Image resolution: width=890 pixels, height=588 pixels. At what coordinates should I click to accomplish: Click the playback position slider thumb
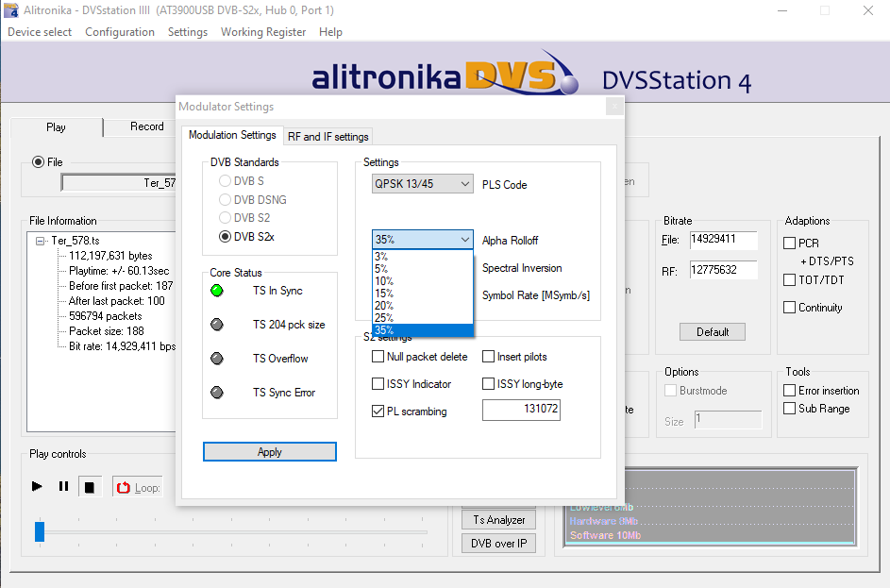pos(39,531)
